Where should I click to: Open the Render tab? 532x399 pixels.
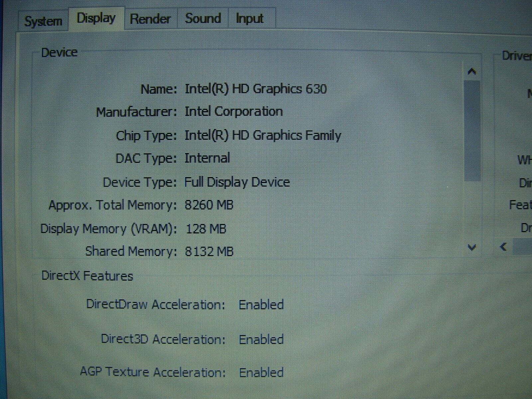[150, 19]
